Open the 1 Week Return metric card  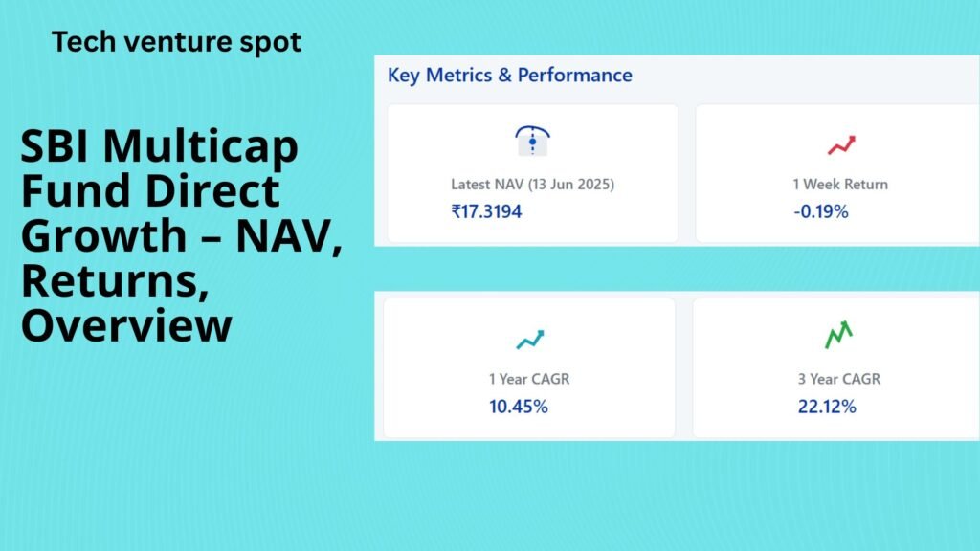point(837,174)
